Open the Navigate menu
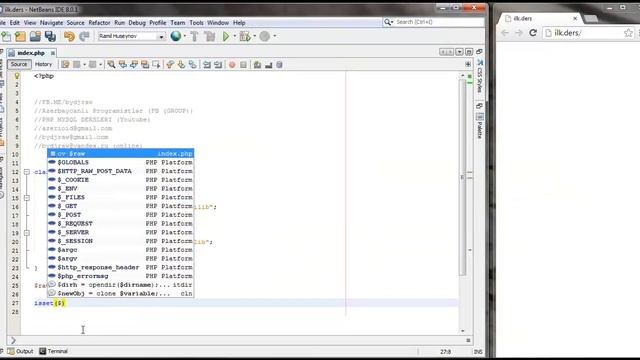 51,23
